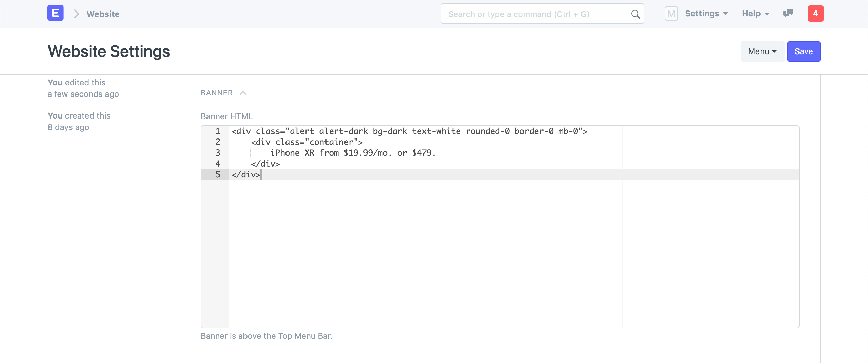This screenshot has height=363, width=868.
Task: Click line number 1 in editor gutter
Action: tap(218, 131)
